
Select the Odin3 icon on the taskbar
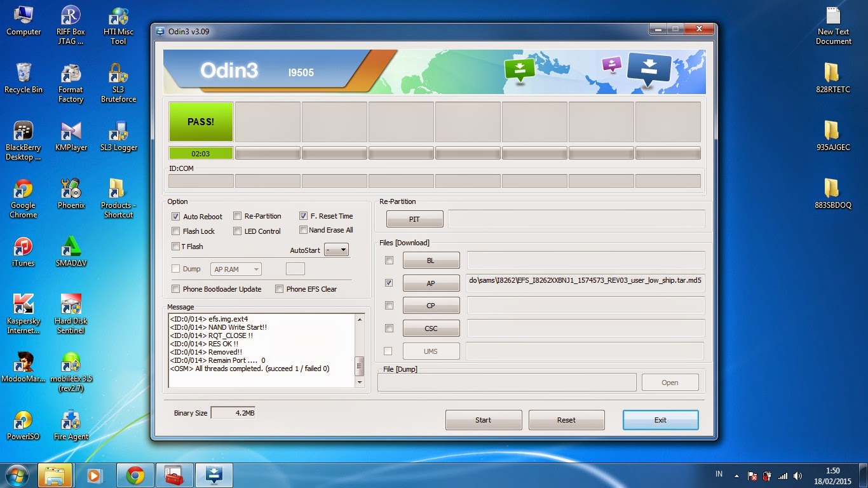[214, 475]
